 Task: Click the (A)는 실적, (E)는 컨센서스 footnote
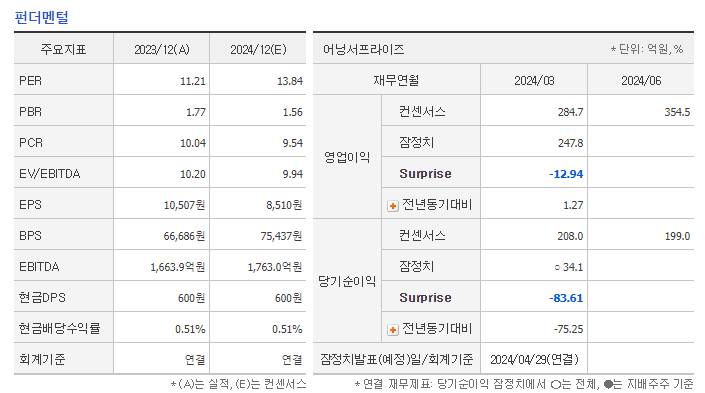click(238, 384)
